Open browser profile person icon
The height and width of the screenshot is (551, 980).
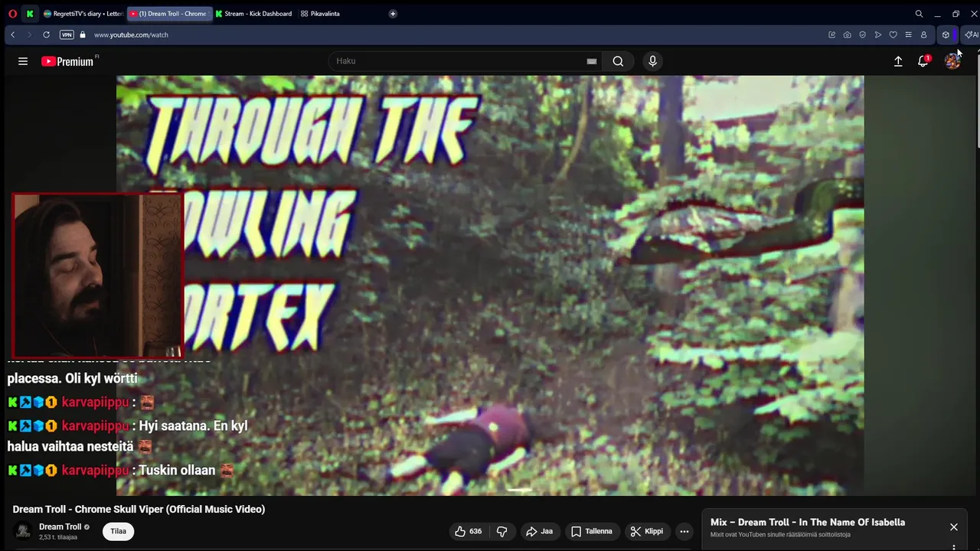[x=923, y=34]
